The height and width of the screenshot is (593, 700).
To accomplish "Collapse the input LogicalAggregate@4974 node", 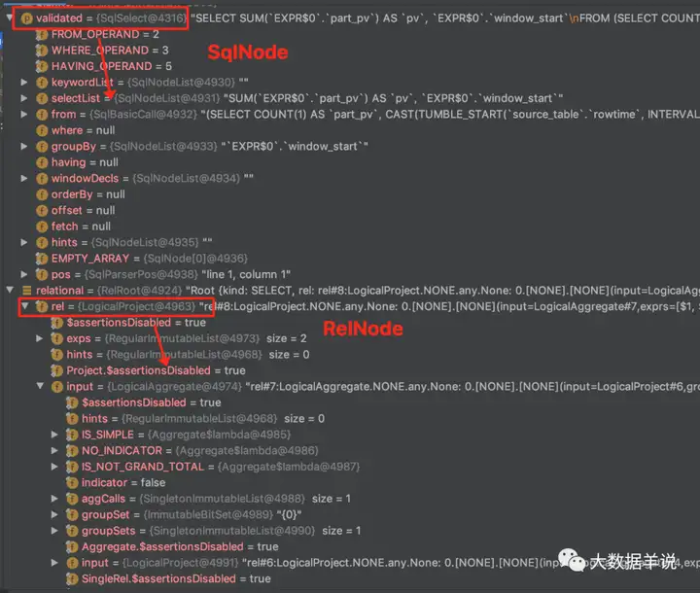I will pyautogui.click(x=40, y=386).
